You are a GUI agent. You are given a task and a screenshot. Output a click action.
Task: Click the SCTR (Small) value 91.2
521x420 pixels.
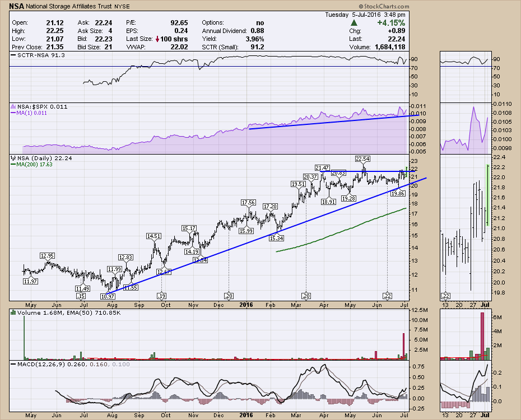click(258, 47)
